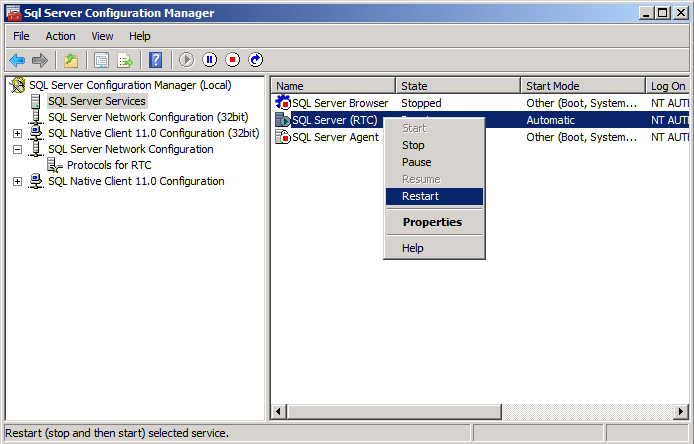The width and height of the screenshot is (694, 444).
Task: Click the Back arrow toolbar icon
Action: coord(17,60)
